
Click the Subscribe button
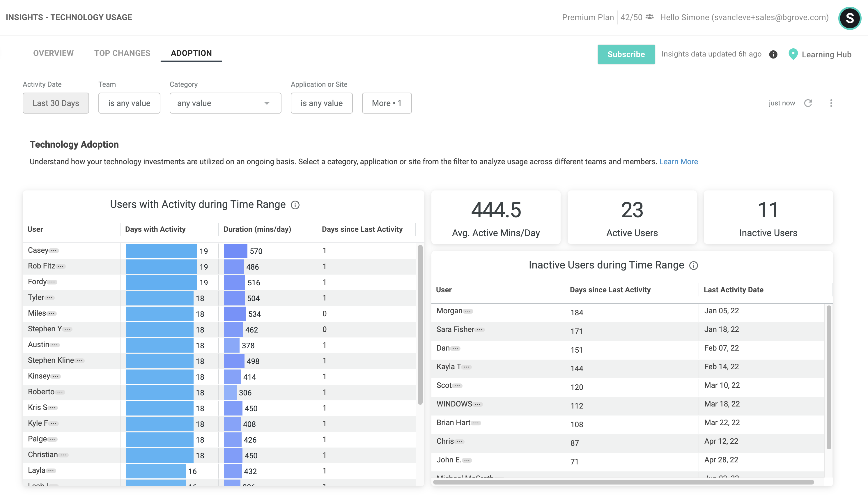[626, 54]
